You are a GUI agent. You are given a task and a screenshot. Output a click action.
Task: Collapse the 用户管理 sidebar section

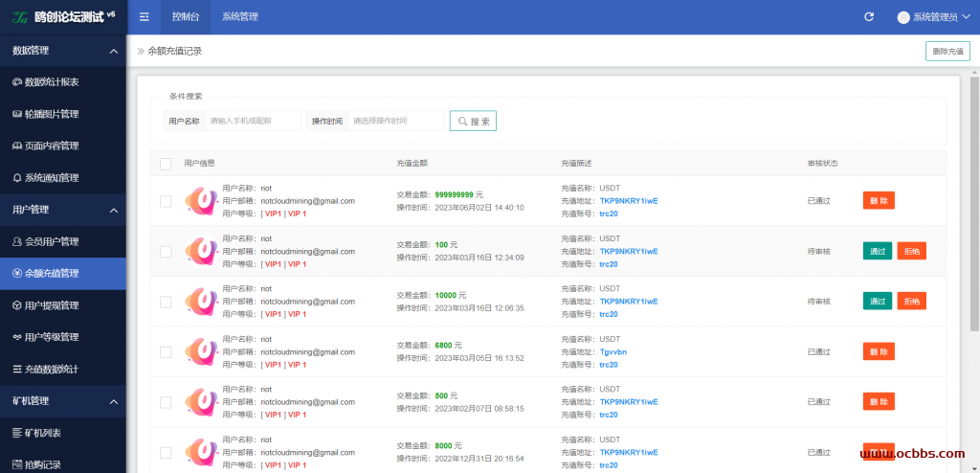point(114,211)
